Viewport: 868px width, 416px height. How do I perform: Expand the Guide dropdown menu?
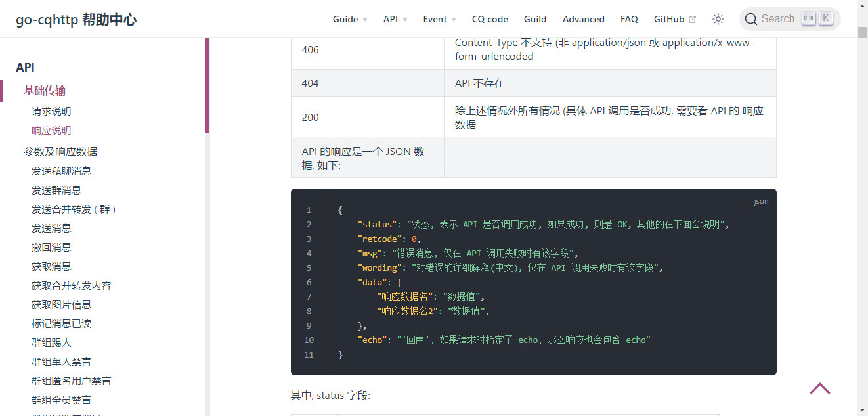point(350,19)
